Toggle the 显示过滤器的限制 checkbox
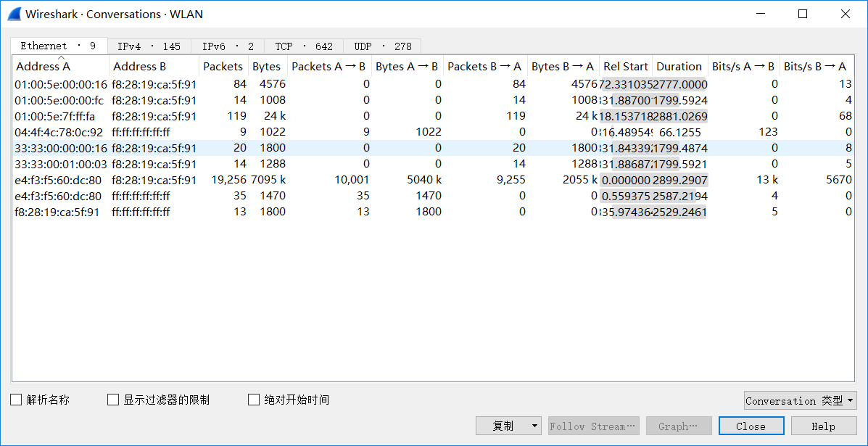868x446 pixels. click(x=158, y=400)
